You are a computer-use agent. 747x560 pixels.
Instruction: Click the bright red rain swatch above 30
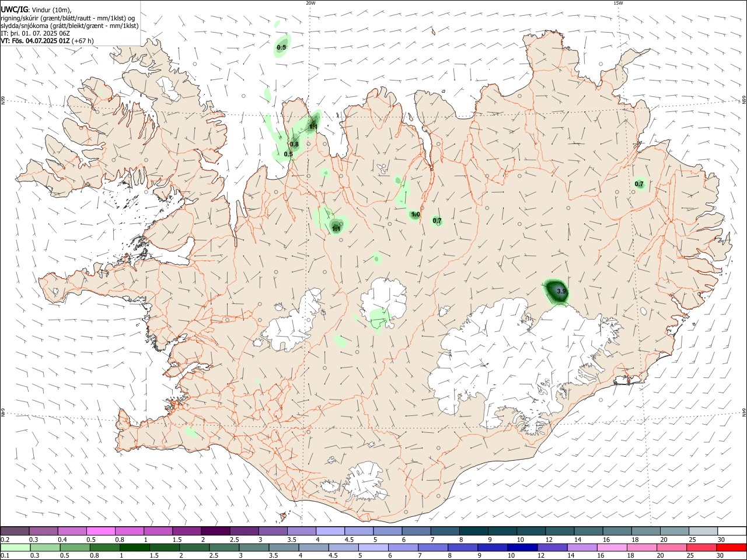(731, 547)
